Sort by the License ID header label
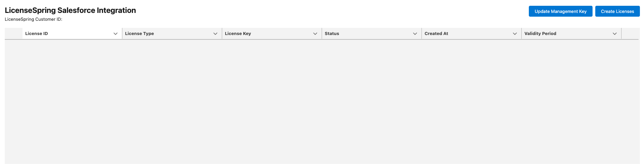This screenshot has width=644, height=168. pyautogui.click(x=36, y=34)
